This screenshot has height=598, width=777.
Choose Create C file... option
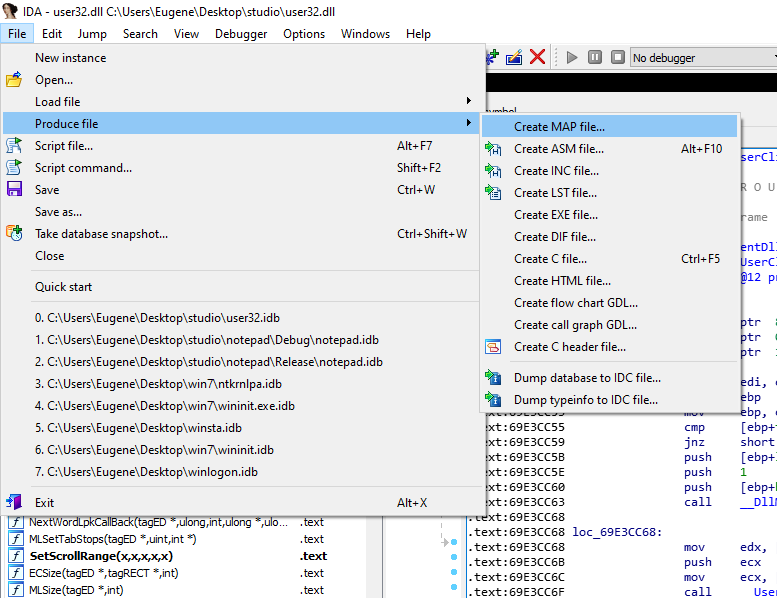pos(610,259)
